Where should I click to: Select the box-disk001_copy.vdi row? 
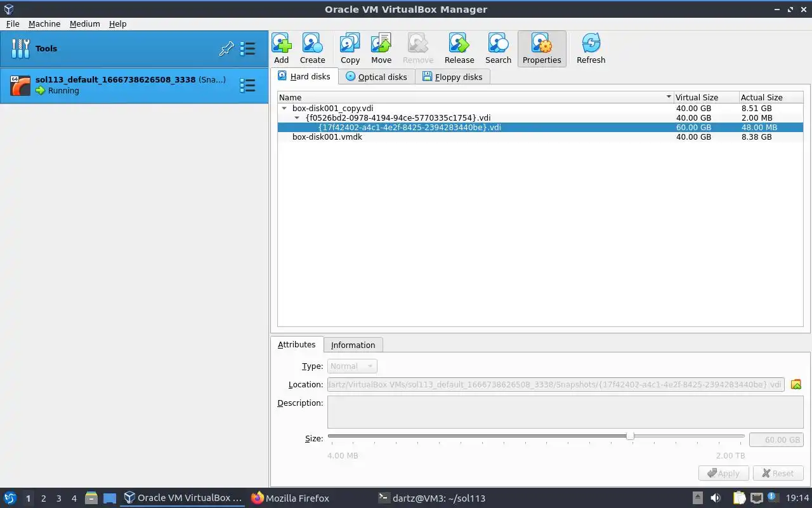[x=540, y=109]
